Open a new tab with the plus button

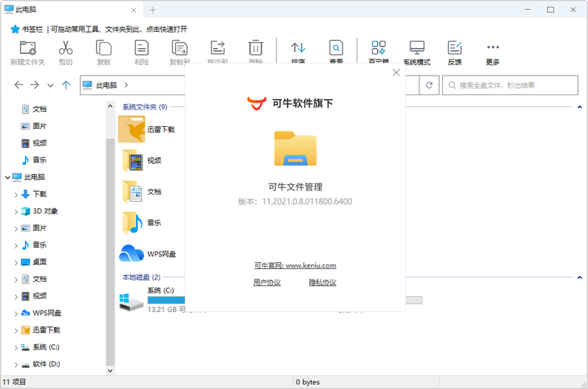tap(153, 10)
